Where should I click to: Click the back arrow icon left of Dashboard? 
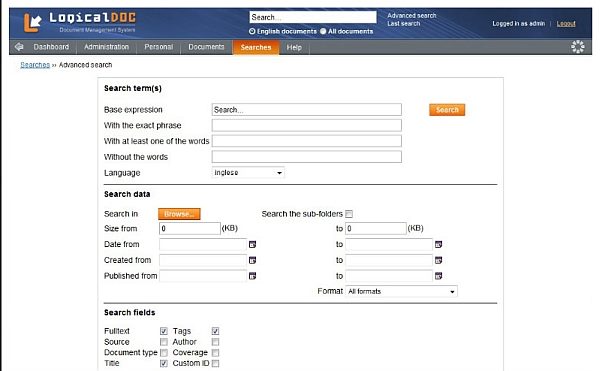click(19, 47)
